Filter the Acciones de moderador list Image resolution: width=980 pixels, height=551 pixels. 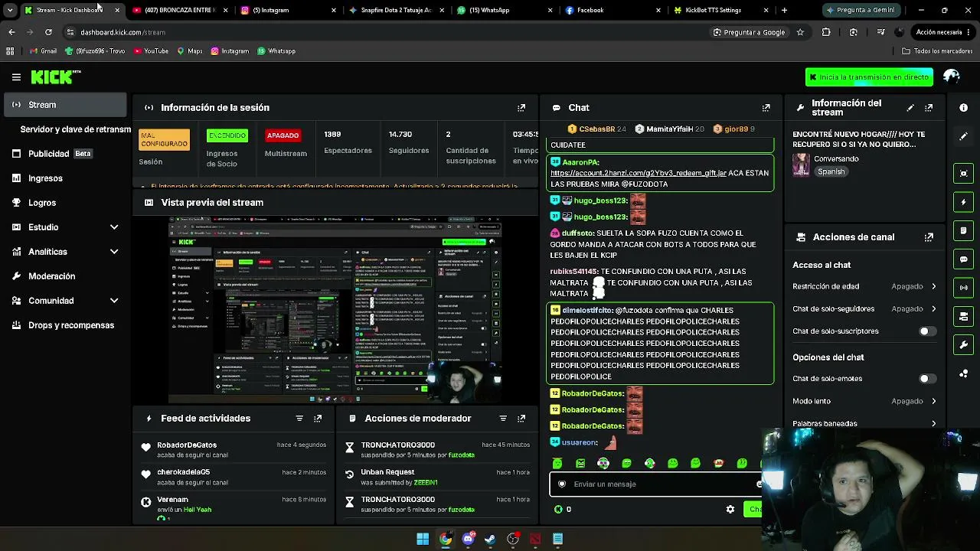503,419
